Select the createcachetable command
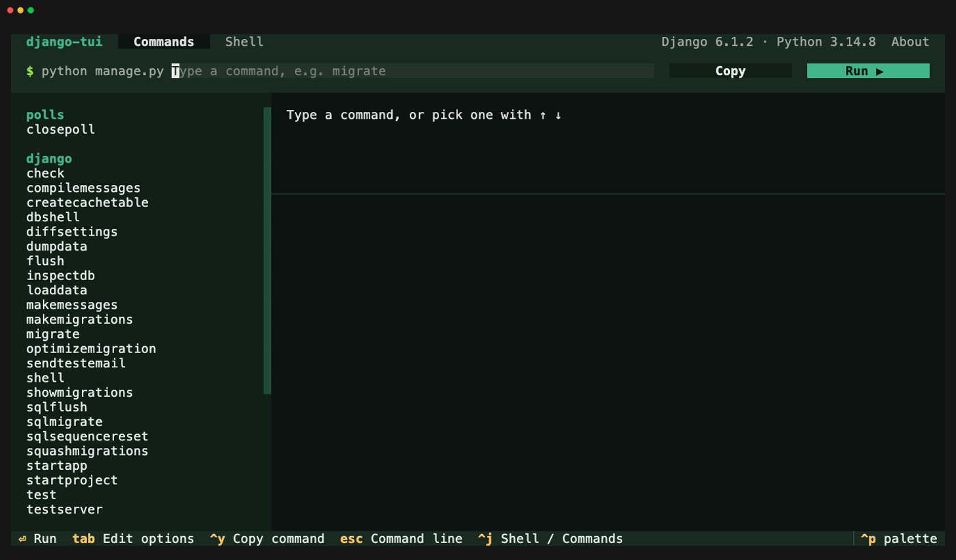 [x=87, y=203]
